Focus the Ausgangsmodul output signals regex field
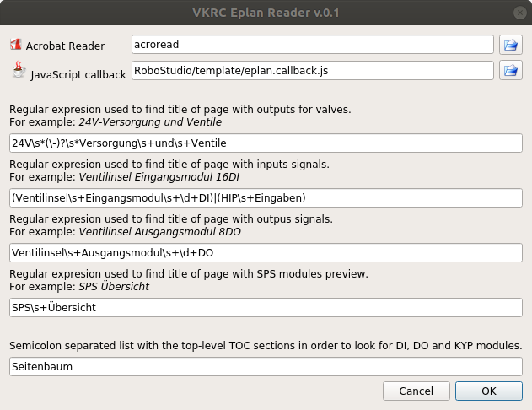This screenshot has width=532, height=410. 266,252
